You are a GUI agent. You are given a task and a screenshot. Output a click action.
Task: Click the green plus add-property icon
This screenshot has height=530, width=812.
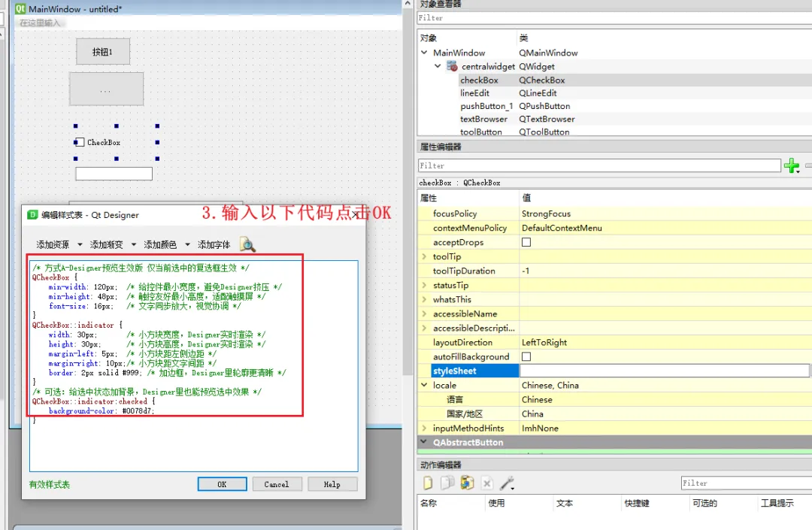point(791,165)
